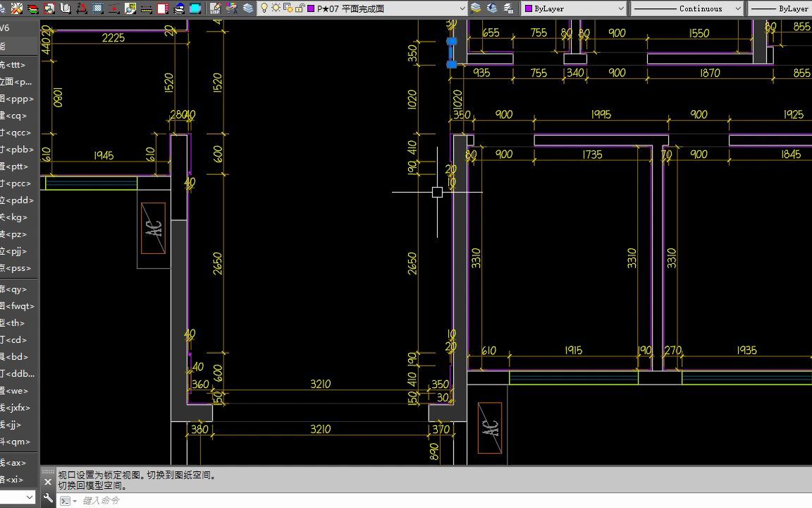The width and height of the screenshot is (812, 508).
Task: Click the red-green stacked layers icon
Action: click(32, 8)
